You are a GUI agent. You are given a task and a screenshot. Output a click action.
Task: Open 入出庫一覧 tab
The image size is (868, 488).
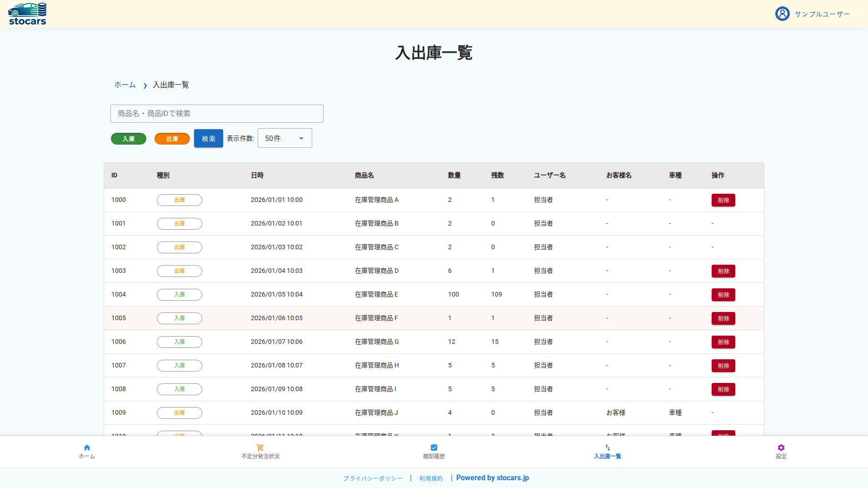coord(608,452)
